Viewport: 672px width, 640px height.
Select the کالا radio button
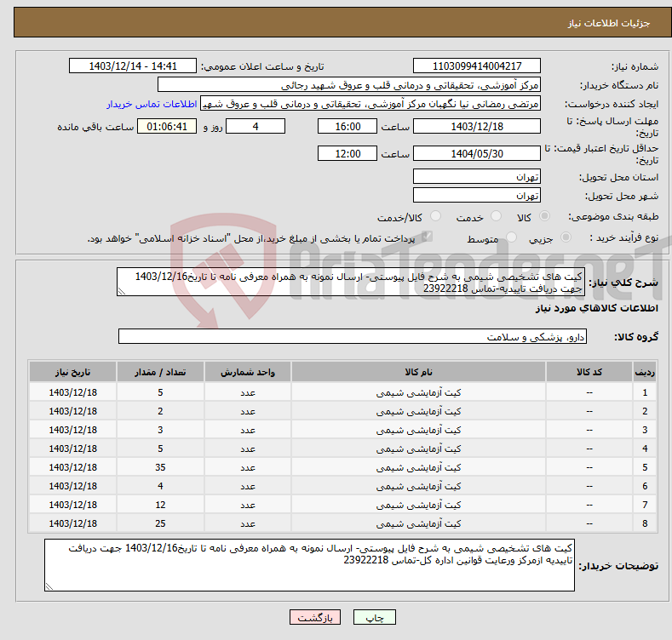click(545, 216)
